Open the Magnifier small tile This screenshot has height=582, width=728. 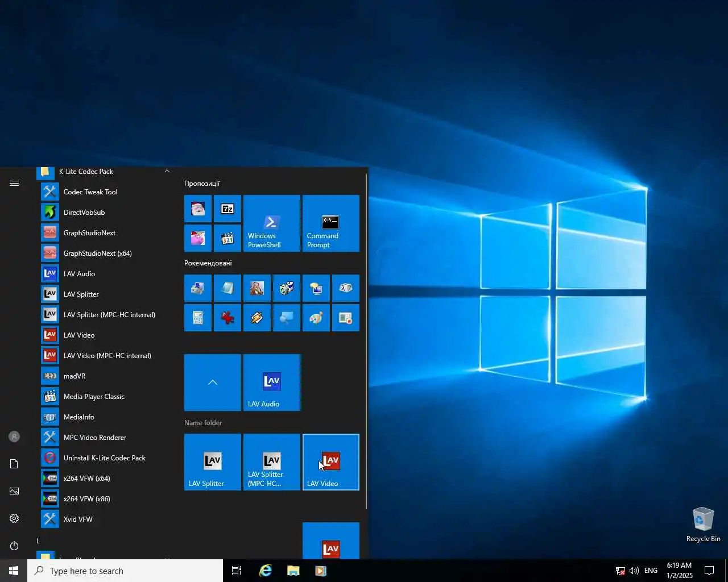[287, 318]
